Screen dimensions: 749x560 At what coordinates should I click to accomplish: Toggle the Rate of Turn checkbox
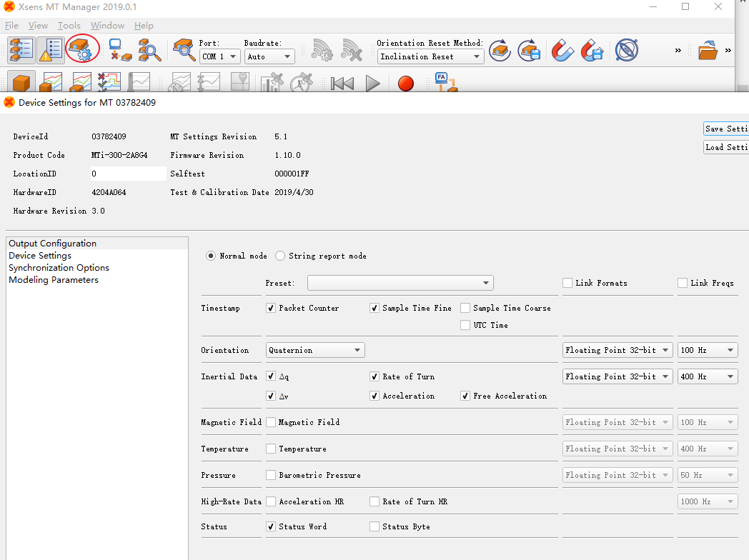(374, 376)
